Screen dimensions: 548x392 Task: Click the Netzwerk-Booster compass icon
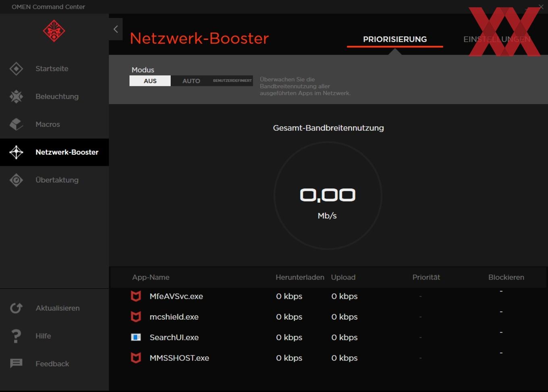tap(16, 152)
